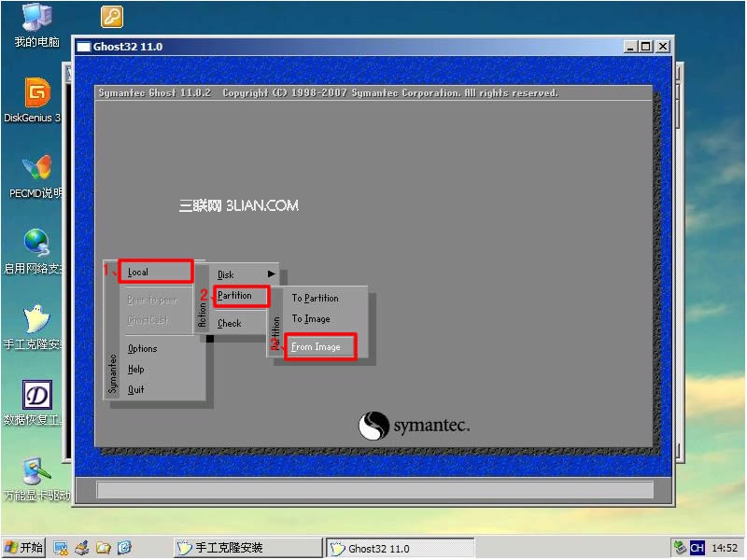Minimize the Ghost32 11.0 window
Image resolution: width=747 pixels, height=560 pixels.
pyautogui.click(x=630, y=47)
